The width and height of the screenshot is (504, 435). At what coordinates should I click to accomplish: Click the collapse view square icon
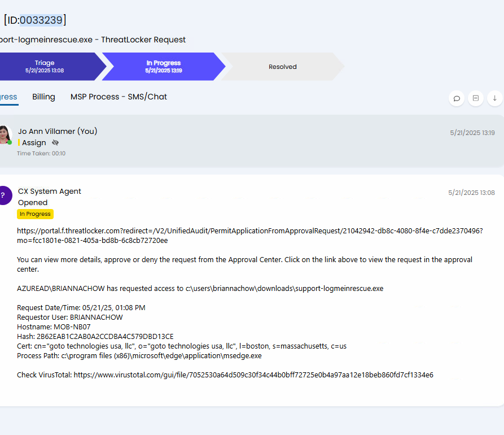(x=476, y=98)
